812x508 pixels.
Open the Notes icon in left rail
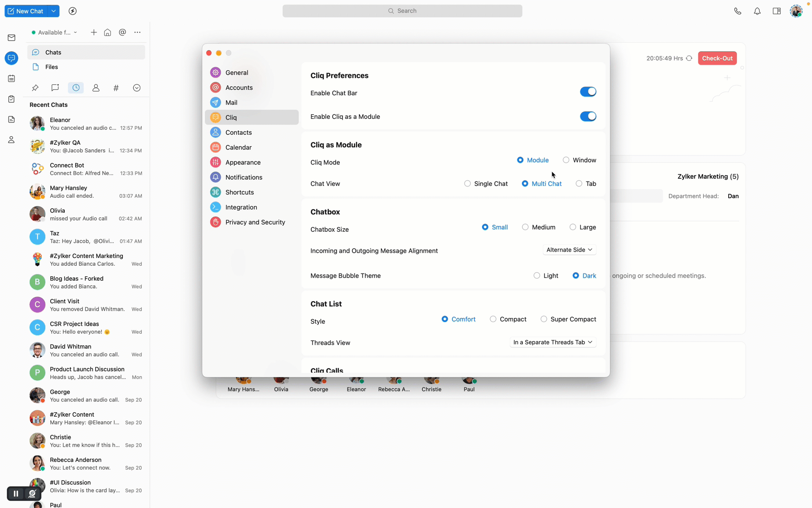point(11,119)
